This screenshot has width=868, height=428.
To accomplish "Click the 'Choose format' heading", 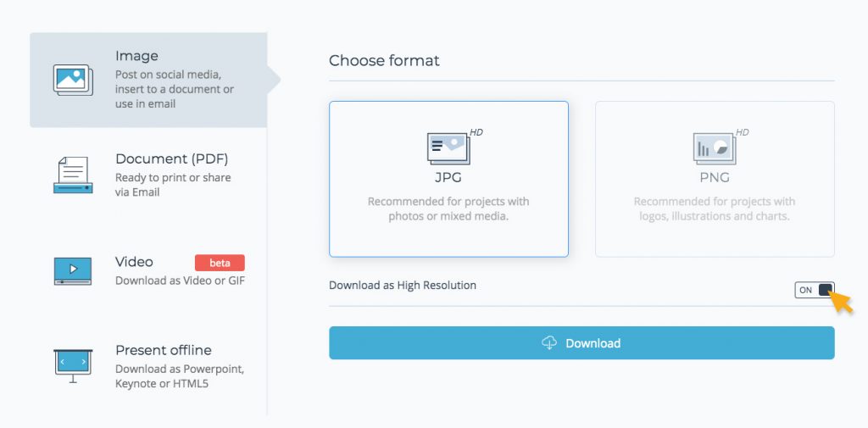I will [384, 61].
